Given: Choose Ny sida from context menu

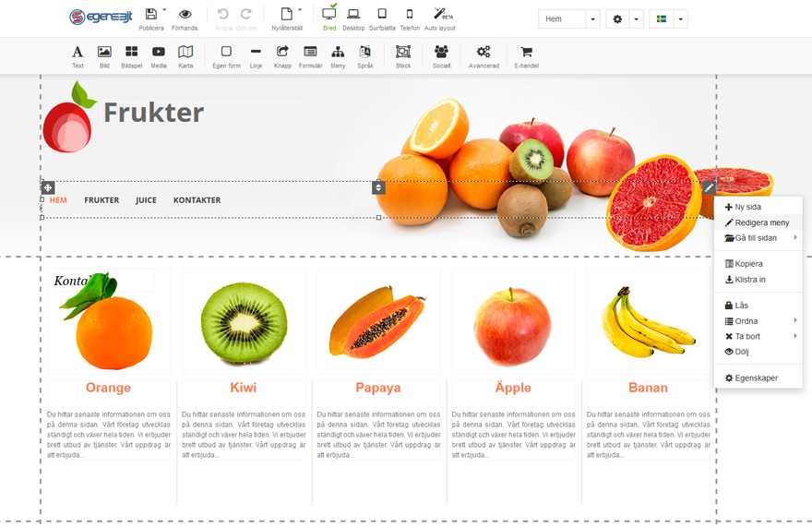Looking at the screenshot, I should click(758, 207).
